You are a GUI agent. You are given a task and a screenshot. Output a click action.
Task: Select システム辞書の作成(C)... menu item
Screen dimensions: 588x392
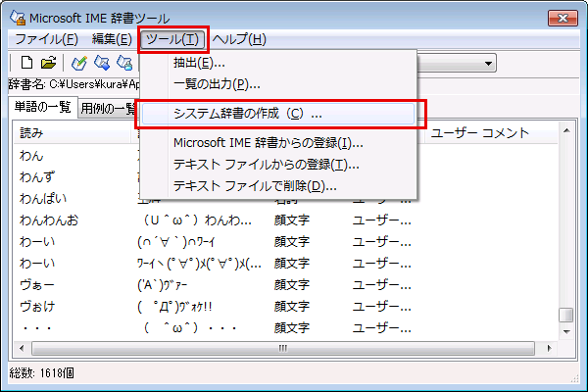pos(278,114)
